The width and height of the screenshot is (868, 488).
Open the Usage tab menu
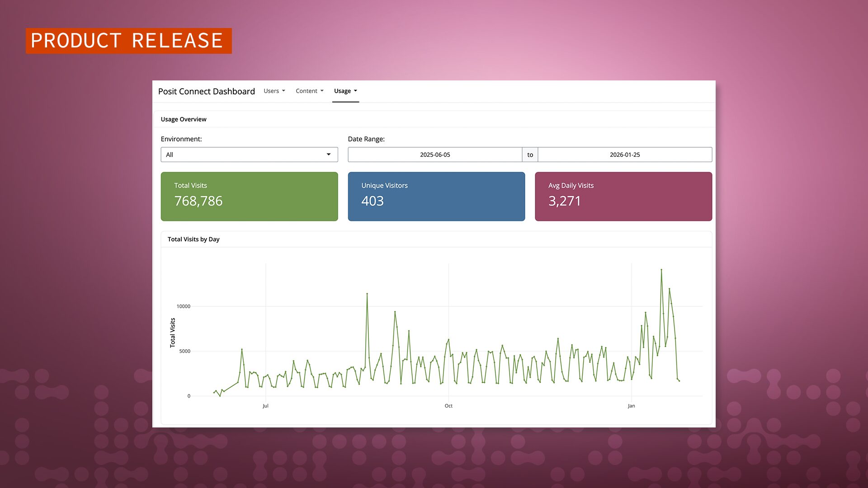point(345,91)
